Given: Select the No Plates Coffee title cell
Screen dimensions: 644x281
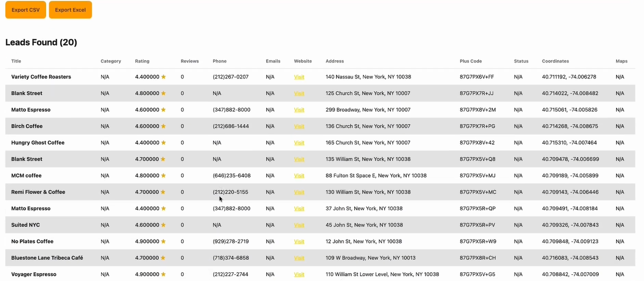Looking at the screenshot, I should [x=32, y=242].
